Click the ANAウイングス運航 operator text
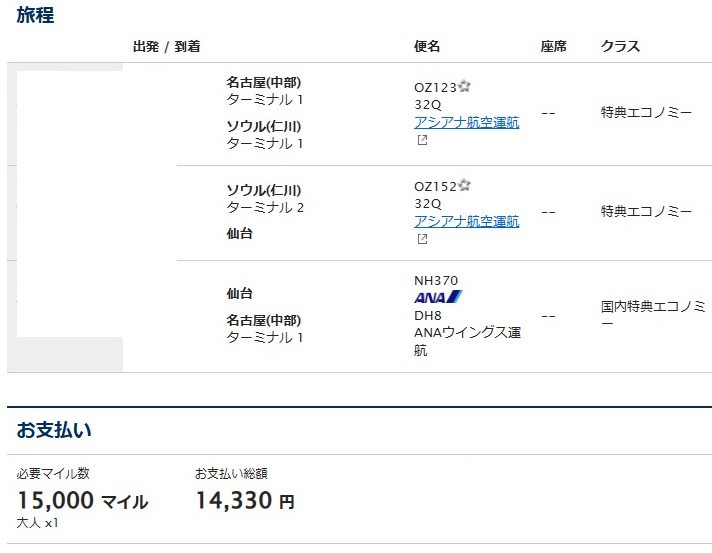Image resolution: width=712 pixels, height=553 pixels. tap(467, 341)
